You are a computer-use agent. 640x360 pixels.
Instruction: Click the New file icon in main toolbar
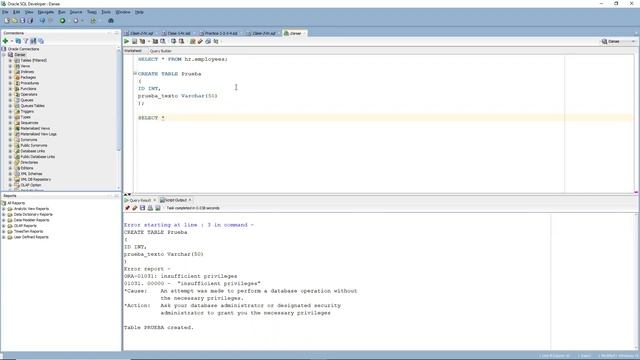[7, 20]
